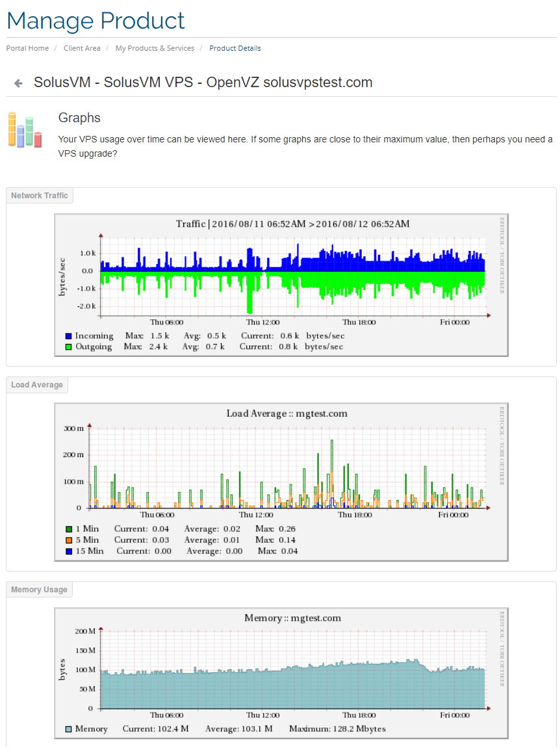The width and height of the screenshot is (560, 749).
Task: Click 5 Min 'Average: 0.01' value
Action: (213, 540)
